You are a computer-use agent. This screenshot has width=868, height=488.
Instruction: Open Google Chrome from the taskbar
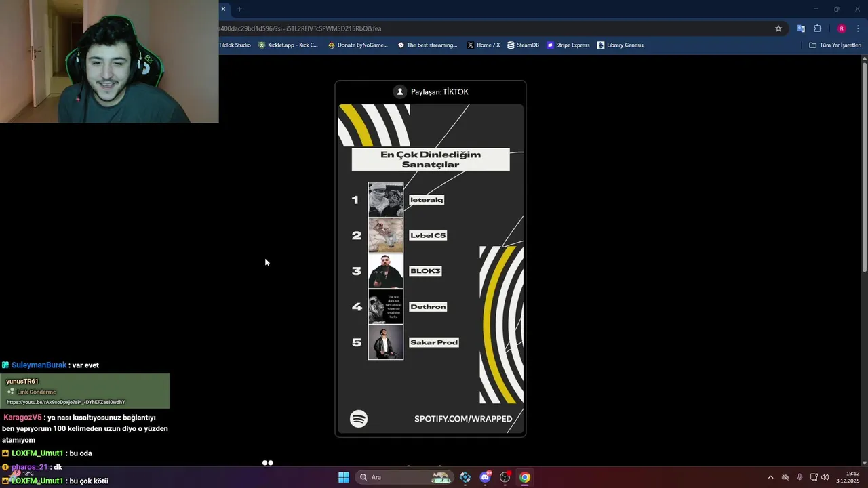[x=525, y=477]
